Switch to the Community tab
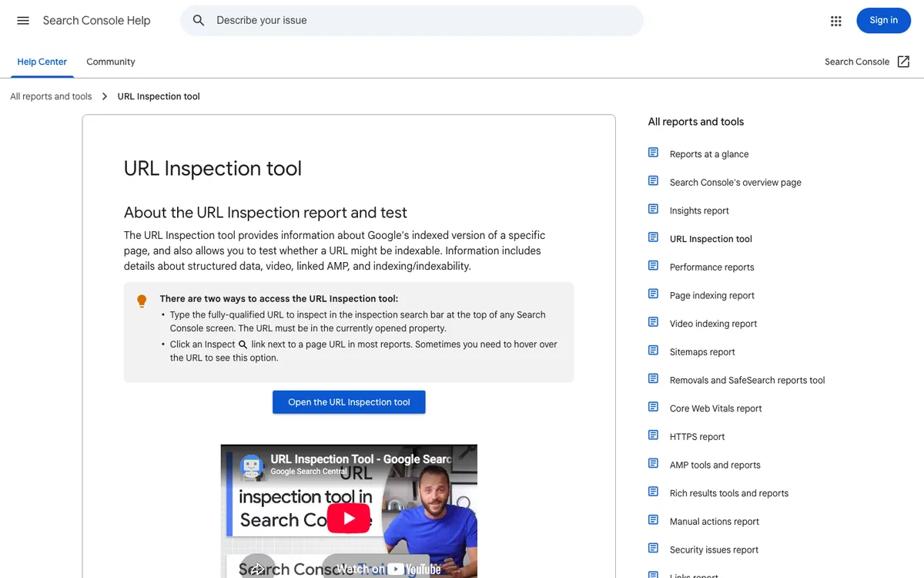Viewport: 924px width, 578px height. (x=111, y=62)
